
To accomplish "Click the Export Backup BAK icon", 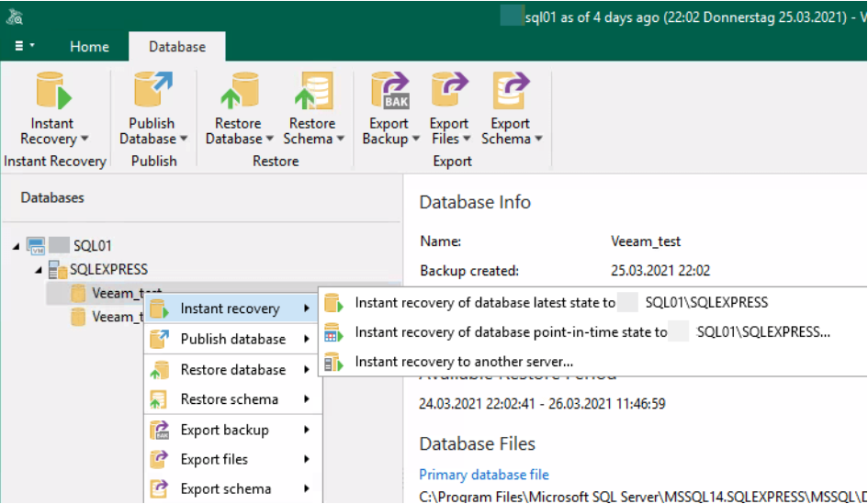I will (x=390, y=90).
